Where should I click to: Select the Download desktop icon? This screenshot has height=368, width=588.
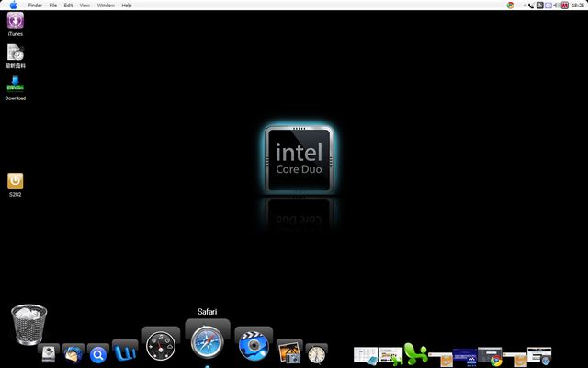point(16,88)
